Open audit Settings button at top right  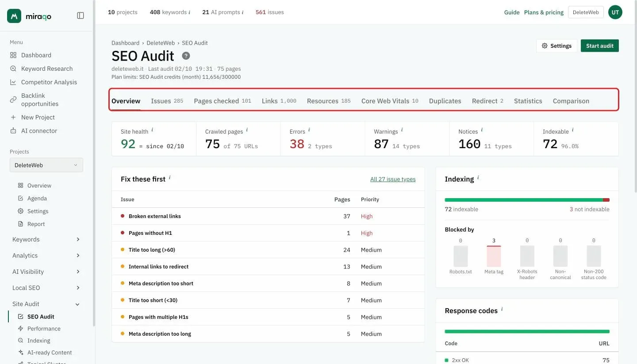coord(556,46)
